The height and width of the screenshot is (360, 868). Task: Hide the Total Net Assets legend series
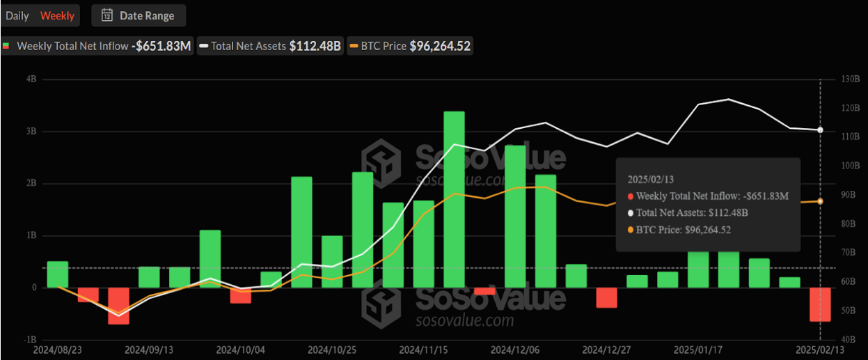(271, 46)
